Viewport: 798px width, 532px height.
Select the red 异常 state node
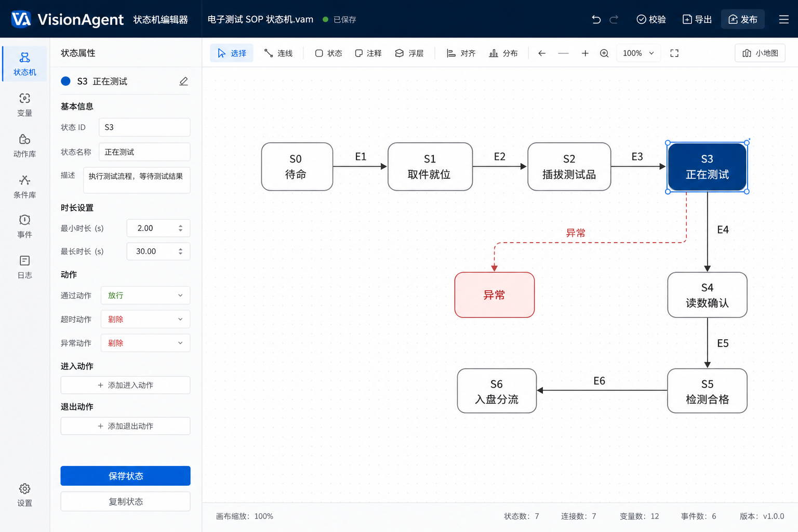495,295
